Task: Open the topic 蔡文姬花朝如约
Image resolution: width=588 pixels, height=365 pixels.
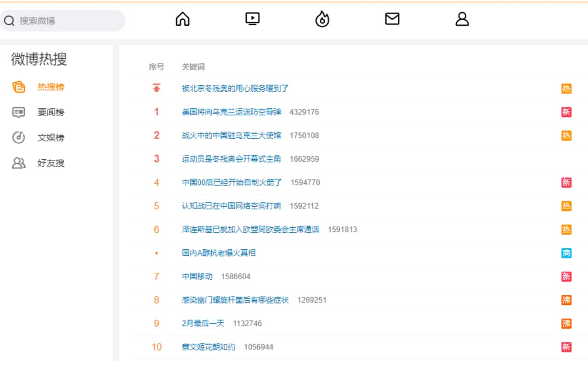Action: click(x=207, y=347)
